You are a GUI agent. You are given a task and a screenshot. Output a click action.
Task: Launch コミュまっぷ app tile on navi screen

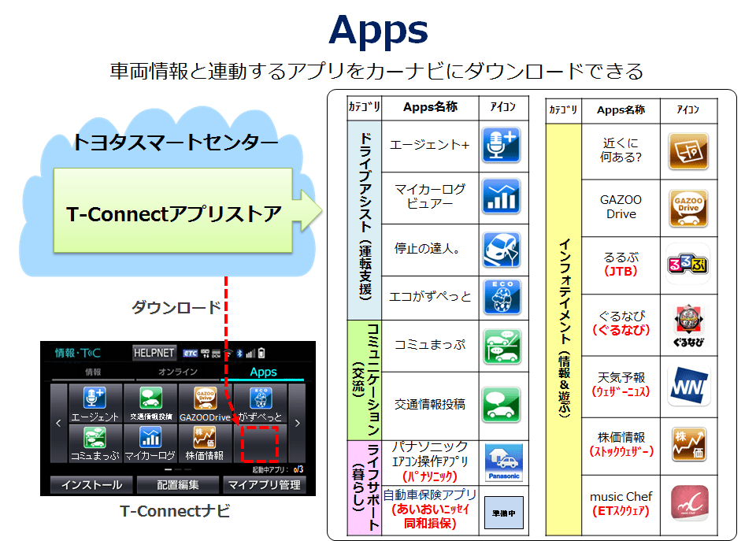pyautogui.click(x=94, y=443)
